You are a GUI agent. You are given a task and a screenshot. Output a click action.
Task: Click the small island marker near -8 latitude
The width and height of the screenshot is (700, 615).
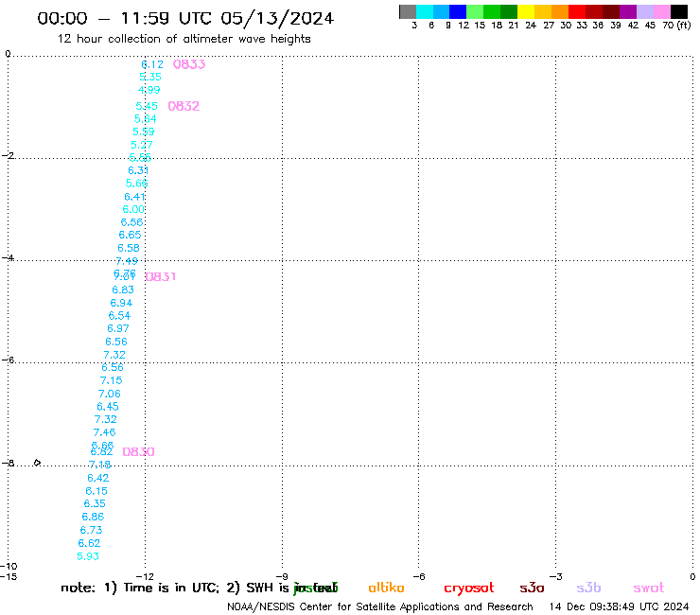37,463
